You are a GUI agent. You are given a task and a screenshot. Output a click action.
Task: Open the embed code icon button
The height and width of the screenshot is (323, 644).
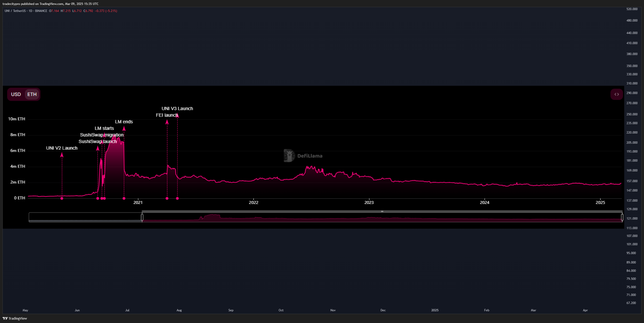point(616,94)
